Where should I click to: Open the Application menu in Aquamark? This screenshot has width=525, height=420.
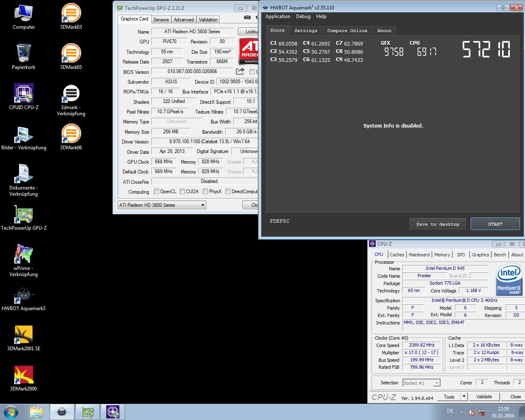pos(278,16)
